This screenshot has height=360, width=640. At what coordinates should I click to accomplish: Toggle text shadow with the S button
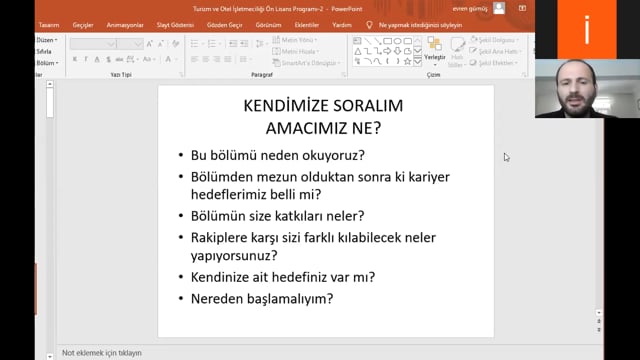(108, 59)
